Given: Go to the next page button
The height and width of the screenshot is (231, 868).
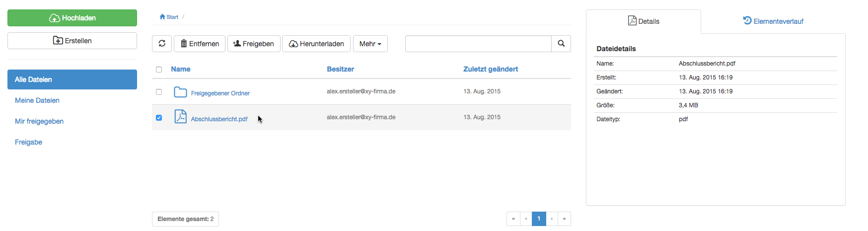Looking at the screenshot, I should tap(552, 219).
